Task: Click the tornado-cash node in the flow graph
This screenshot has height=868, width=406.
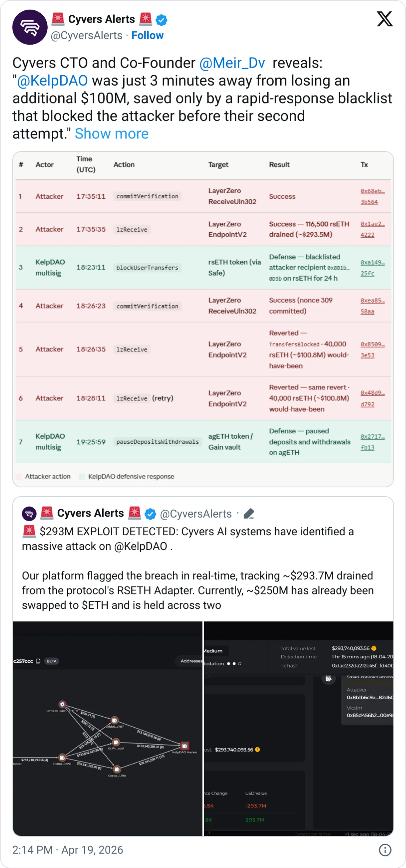Action: (62, 704)
